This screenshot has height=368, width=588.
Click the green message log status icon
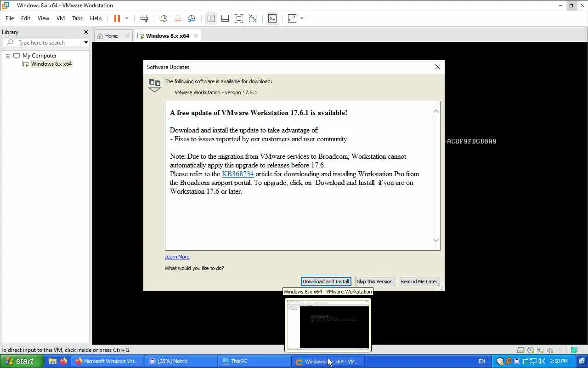(x=574, y=350)
